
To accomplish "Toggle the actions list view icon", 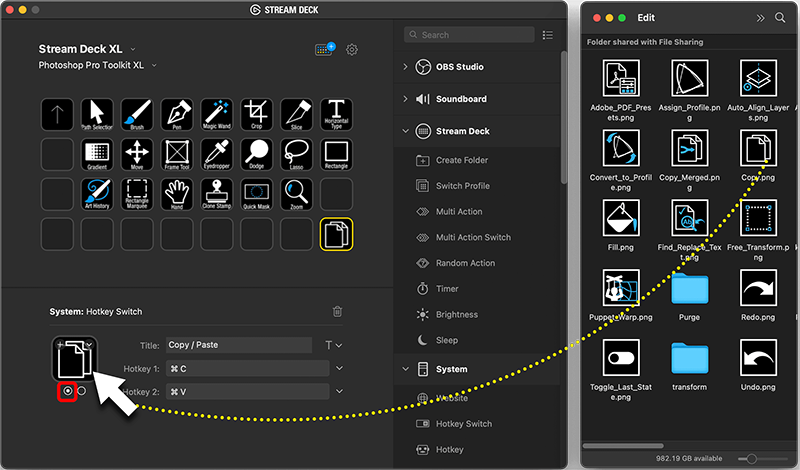I will (547, 35).
